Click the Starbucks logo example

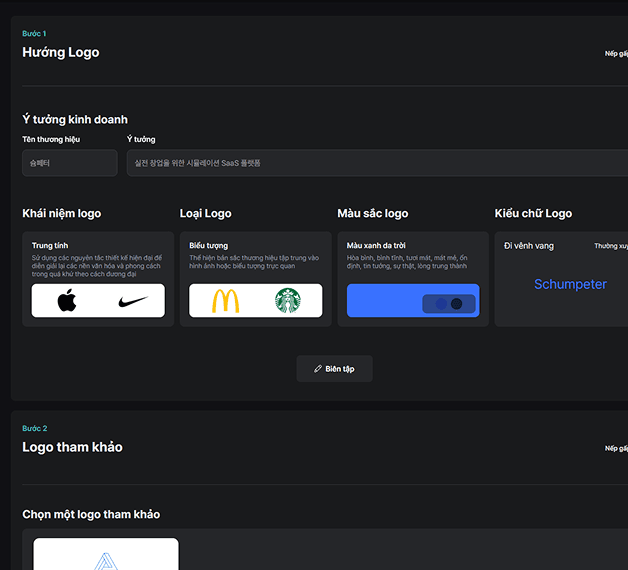[288, 300]
